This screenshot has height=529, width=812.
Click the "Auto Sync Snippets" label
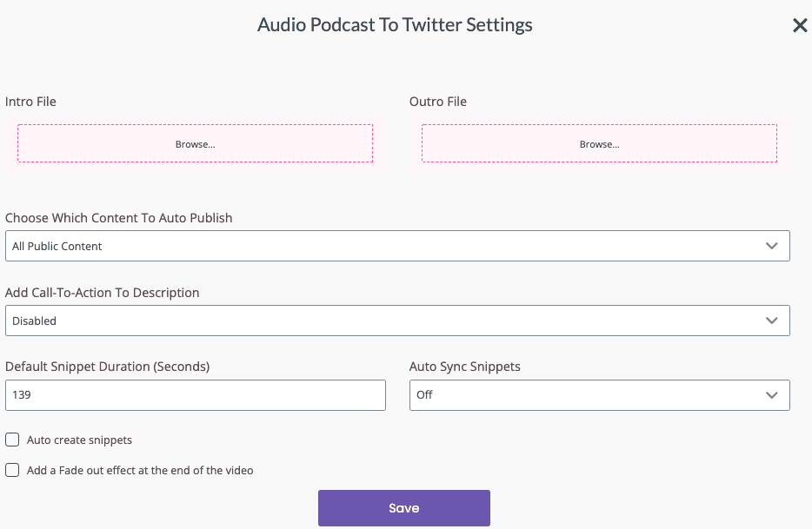pos(464,367)
